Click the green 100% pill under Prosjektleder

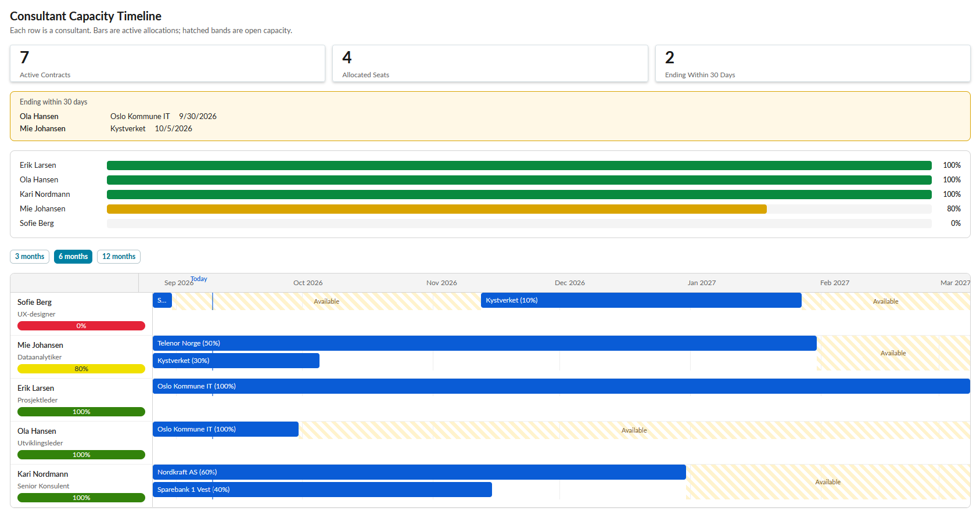tap(81, 412)
